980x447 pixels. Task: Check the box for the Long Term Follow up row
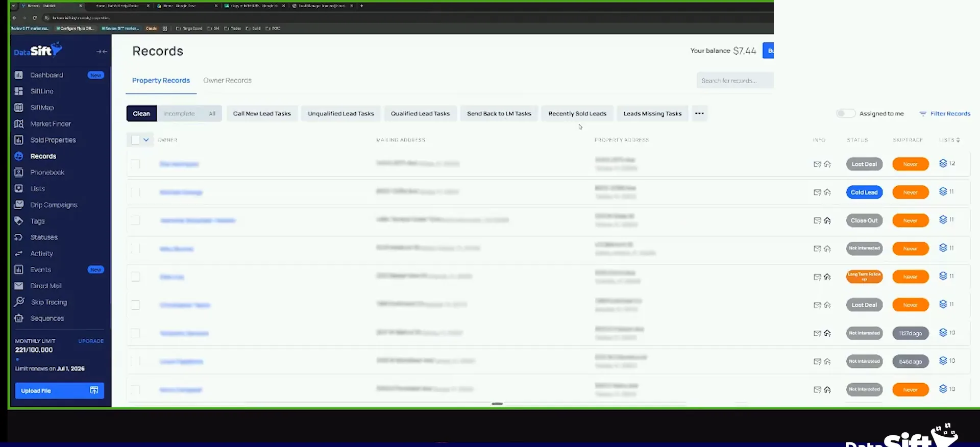[135, 277]
